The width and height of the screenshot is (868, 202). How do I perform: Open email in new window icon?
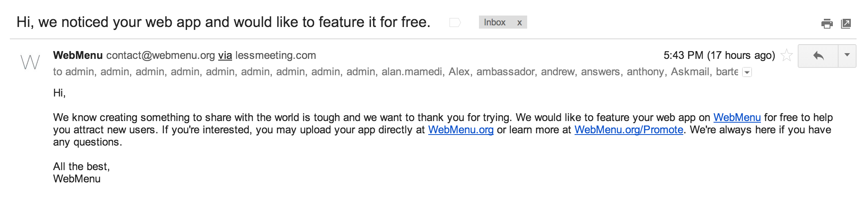(846, 24)
